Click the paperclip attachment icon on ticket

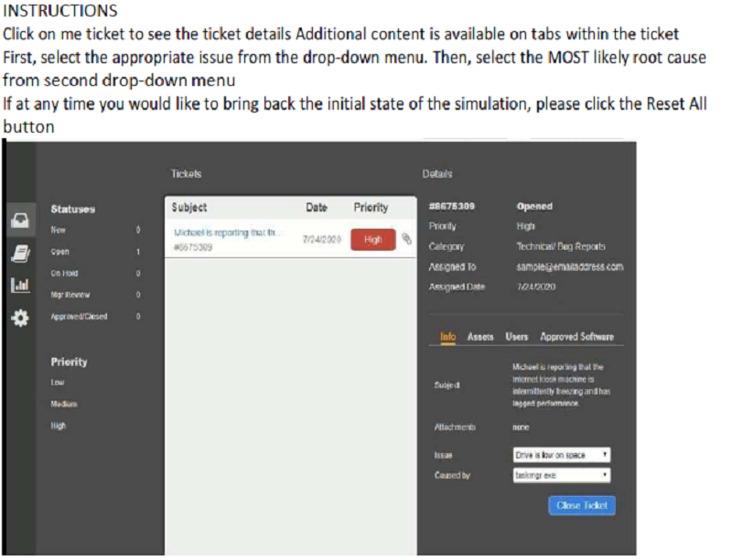[x=406, y=239]
